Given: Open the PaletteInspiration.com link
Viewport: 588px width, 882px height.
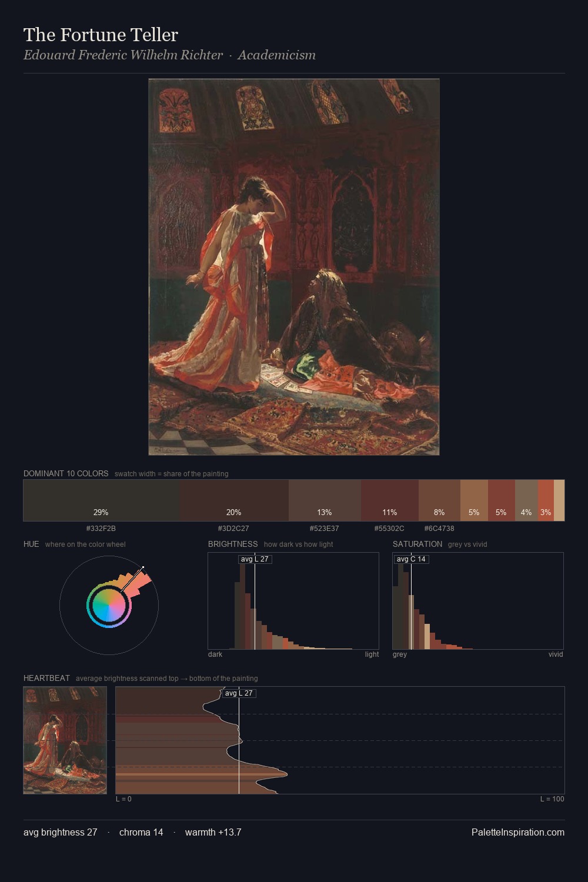Looking at the screenshot, I should pyautogui.click(x=518, y=832).
